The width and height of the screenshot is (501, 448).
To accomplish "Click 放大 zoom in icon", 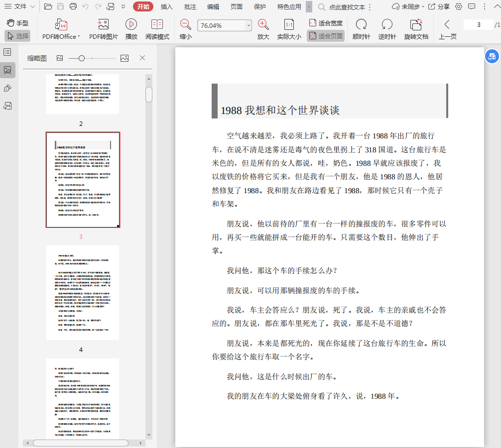I will [x=263, y=29].
